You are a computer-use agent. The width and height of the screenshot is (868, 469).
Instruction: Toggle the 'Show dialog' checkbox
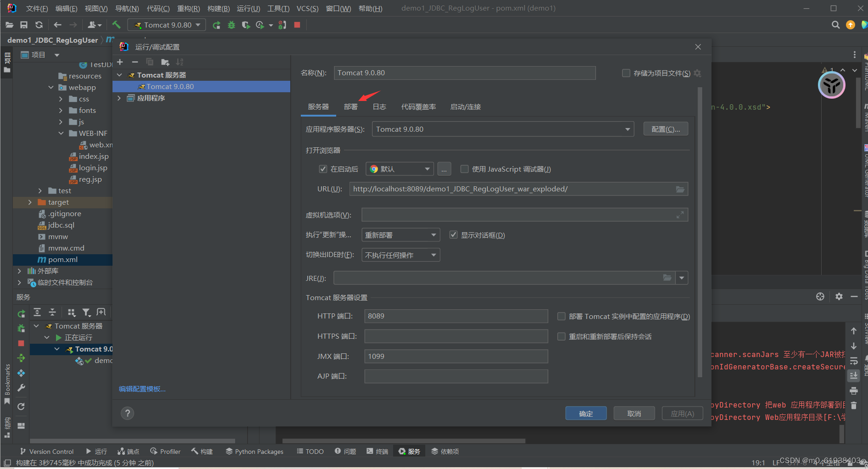[x=453, y=235]
